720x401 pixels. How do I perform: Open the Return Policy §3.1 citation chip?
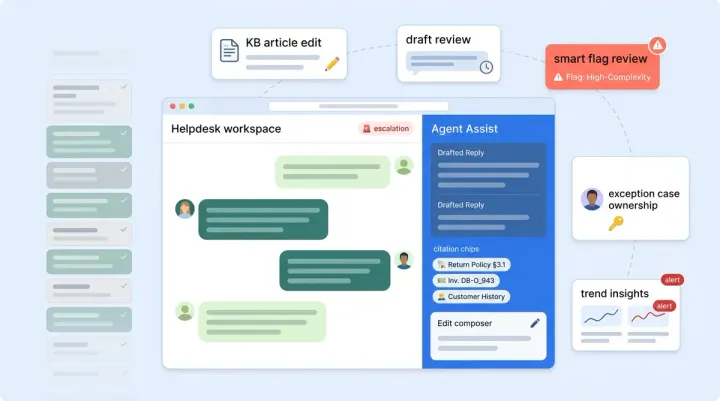pos(471,265)
